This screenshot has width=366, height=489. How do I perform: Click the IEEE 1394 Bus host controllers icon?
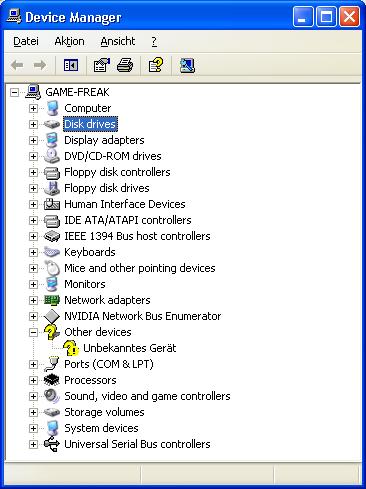[x=52, y=236]
